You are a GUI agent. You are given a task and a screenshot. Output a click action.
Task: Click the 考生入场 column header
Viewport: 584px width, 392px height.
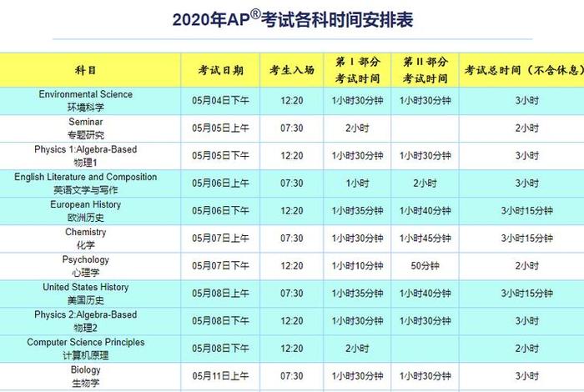[292, 70]
